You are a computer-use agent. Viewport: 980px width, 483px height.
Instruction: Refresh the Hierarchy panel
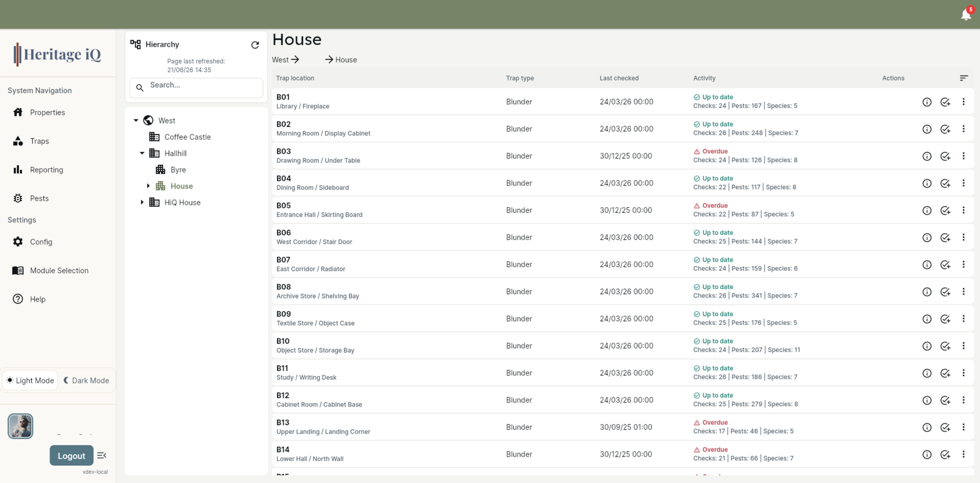[x=255, y=45]
